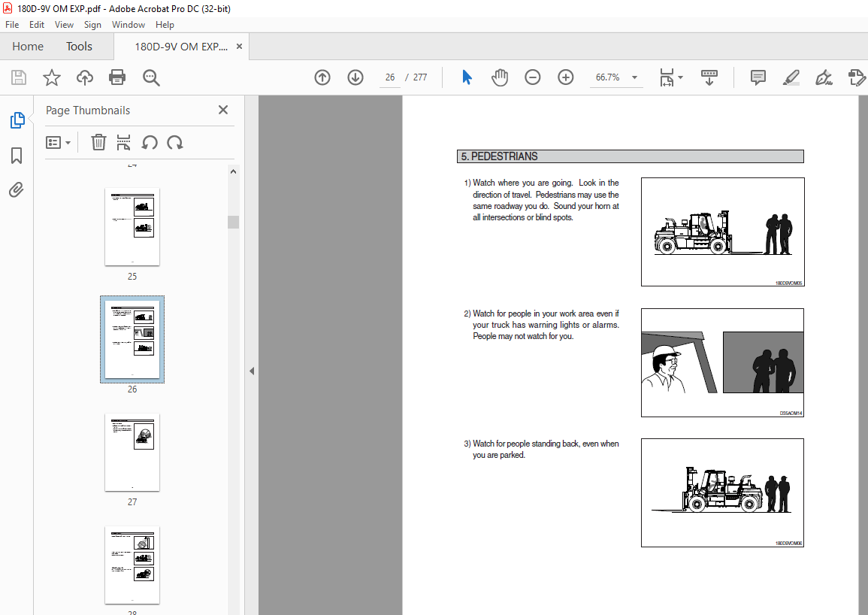Toggle the Bookmarks navigation panel
The image size is (868, 615).
pos(17,156)
